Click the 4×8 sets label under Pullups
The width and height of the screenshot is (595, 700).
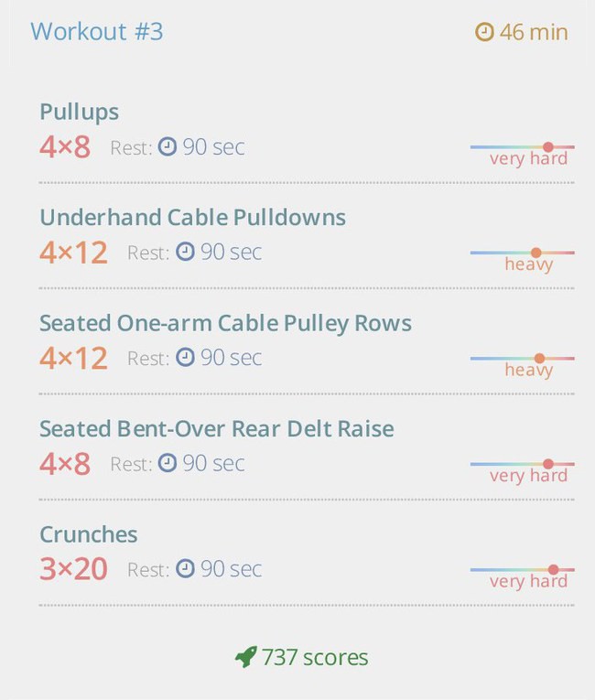[x=65, y=147]
